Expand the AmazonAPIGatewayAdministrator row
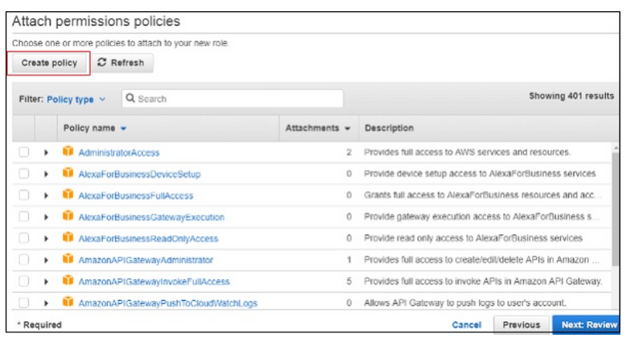Viewport: 644px width, 342px height. [46, 260]
